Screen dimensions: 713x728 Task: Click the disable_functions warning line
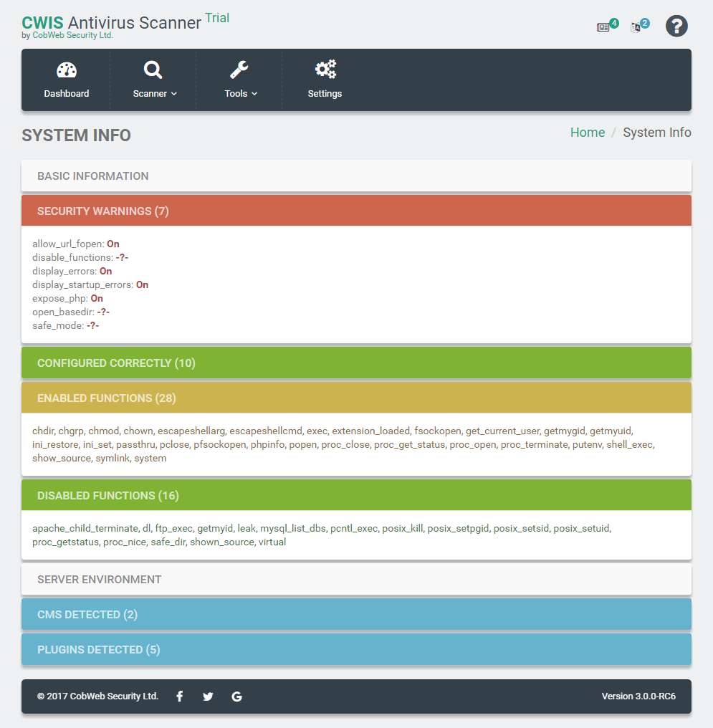(x=80, y=257)
